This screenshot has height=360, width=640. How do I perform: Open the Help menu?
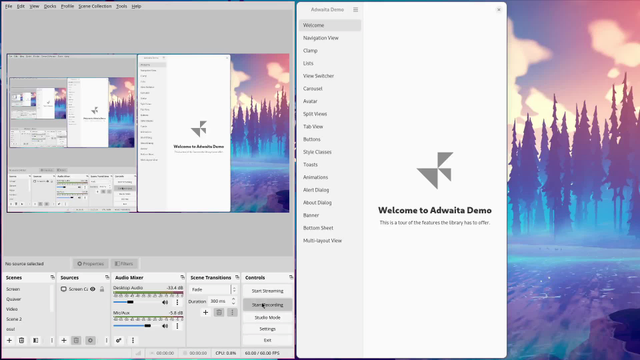coord(136,6)
